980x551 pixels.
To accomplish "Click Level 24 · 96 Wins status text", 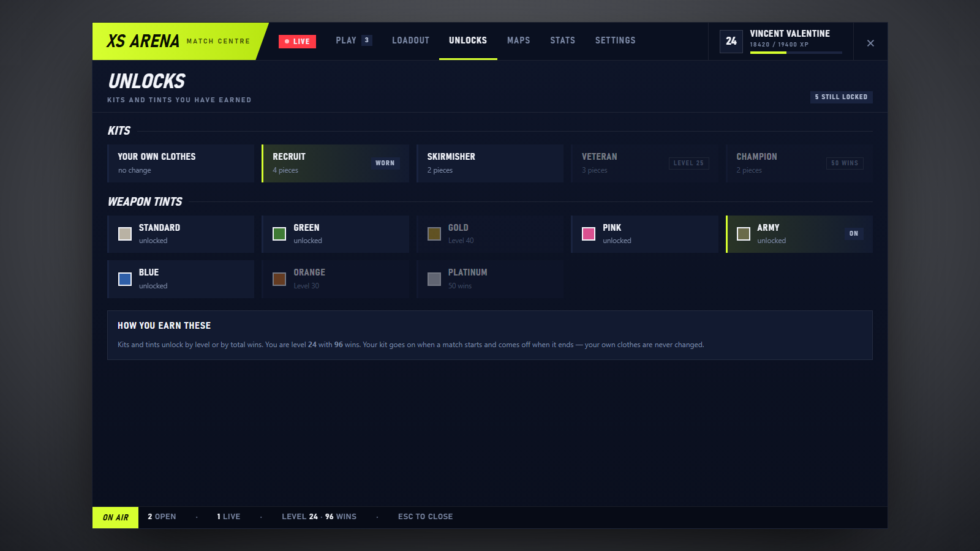I will pos(319,517).
